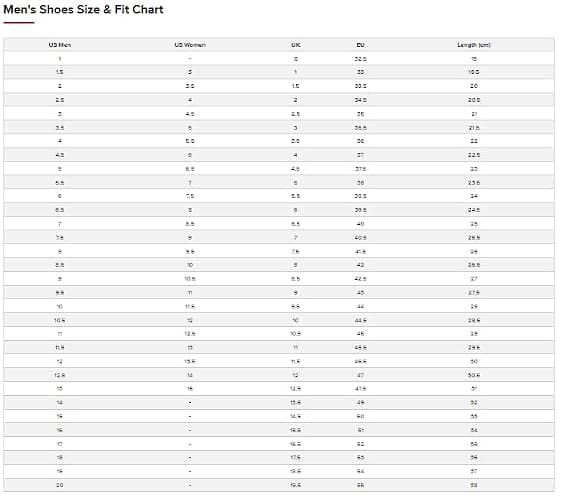Click the UK column header

(295, 45)
